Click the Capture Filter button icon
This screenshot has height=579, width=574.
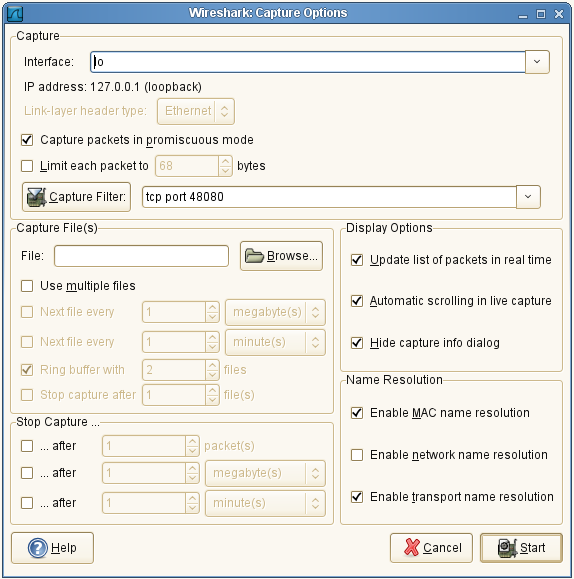tap(36, 197)
